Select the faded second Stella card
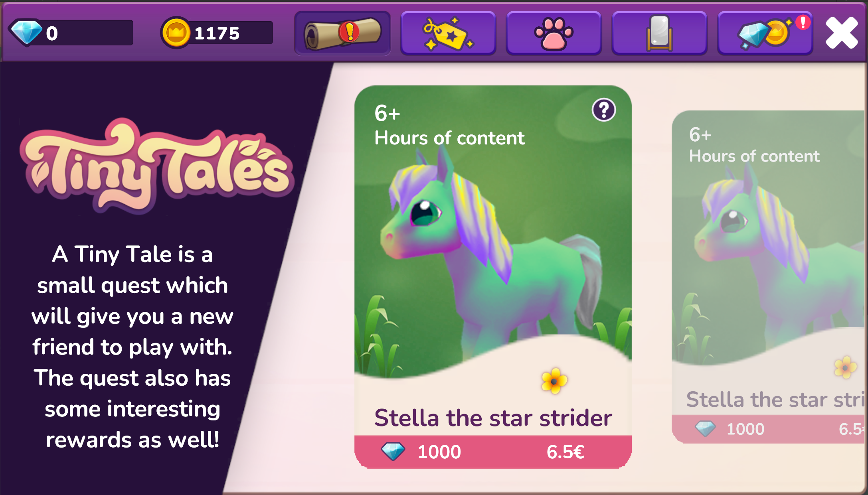The height and width of the screenshot is (495, 868). (769, 277)
